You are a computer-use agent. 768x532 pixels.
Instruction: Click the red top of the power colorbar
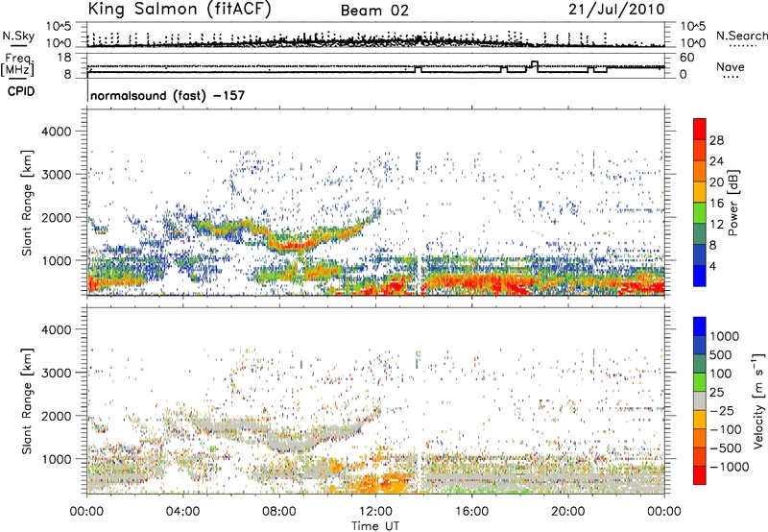coord(700,129)
